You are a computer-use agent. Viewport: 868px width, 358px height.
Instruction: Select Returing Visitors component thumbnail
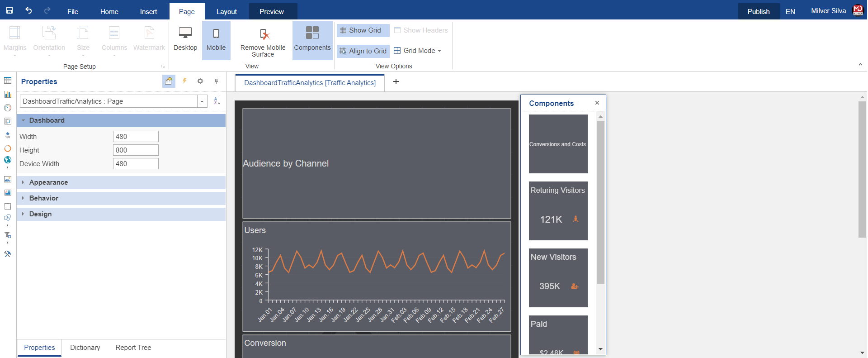coord(558,211)
